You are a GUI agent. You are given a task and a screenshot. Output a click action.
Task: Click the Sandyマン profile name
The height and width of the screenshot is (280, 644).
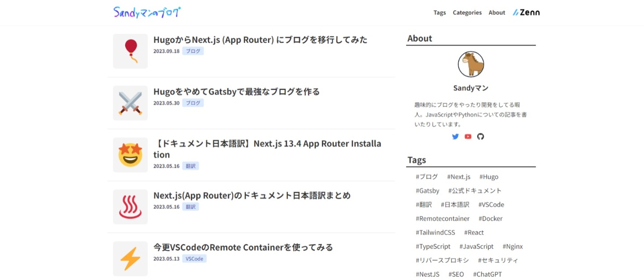pyautogui.click(x=471, y=88)
